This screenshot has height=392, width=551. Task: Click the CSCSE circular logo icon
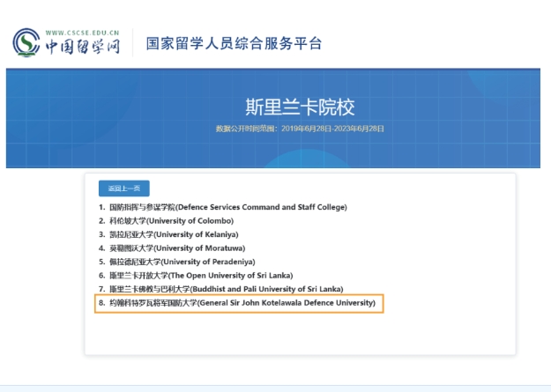(26, 42)
